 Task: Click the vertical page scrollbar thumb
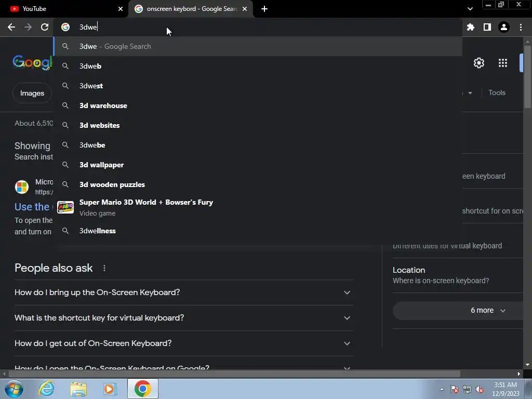pos(527,76)
